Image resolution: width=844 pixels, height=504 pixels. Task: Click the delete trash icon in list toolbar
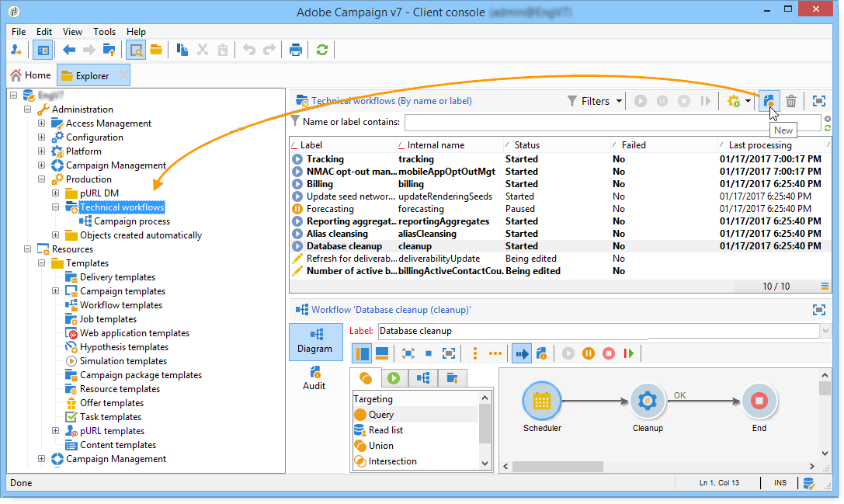(790, 101)
